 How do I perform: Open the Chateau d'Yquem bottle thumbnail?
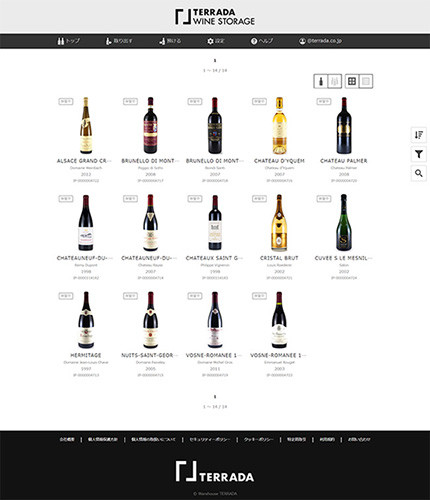point(279,125)
